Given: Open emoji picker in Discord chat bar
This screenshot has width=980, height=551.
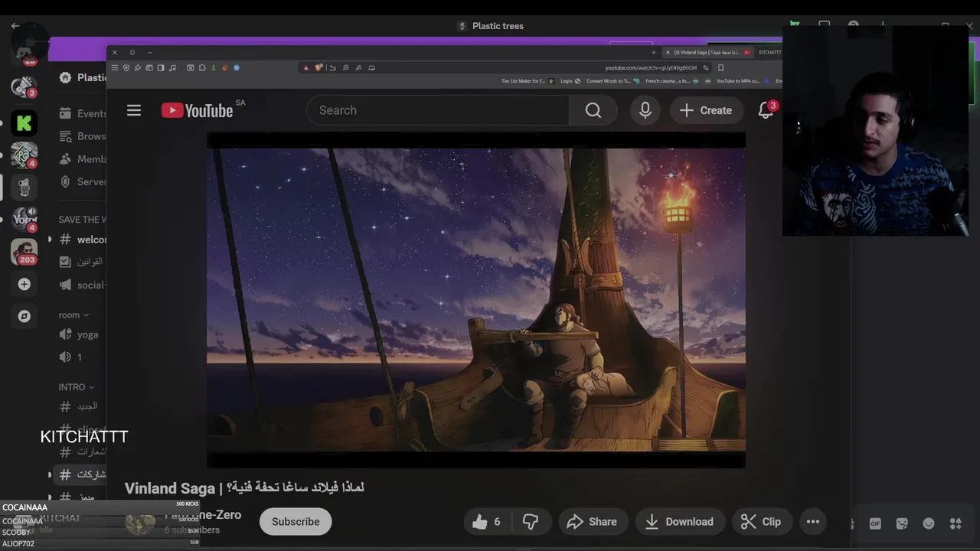Looking at the screenshot, I should point(929,523).
